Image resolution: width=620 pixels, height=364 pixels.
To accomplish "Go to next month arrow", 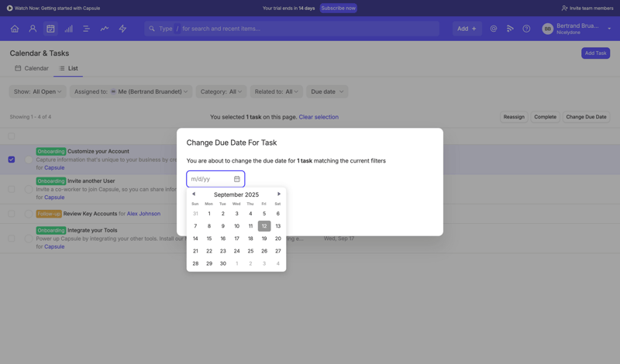I will [279, 194].
